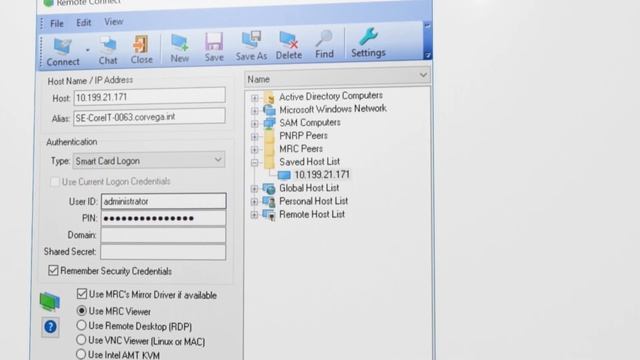Open the File menu
Image resolution: width=640 pixels, height=360 pixels.
[57, 24]
